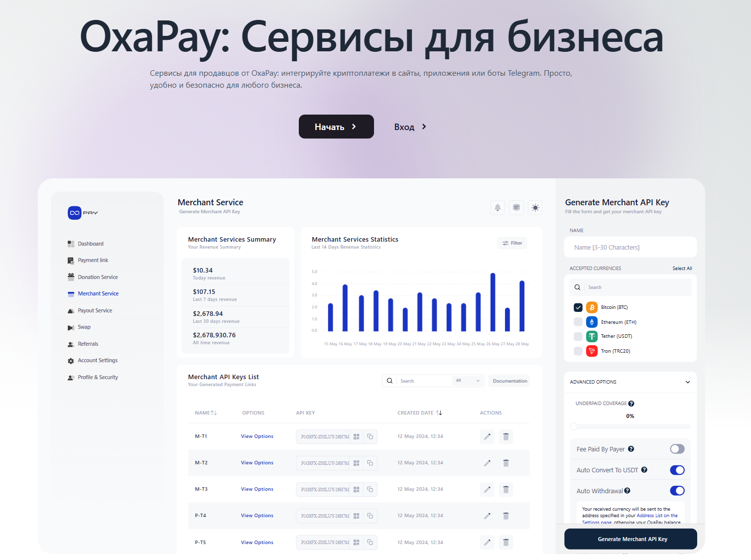Open Account Settings in the sidebar
Screen dimensions: 751x560
93,360
